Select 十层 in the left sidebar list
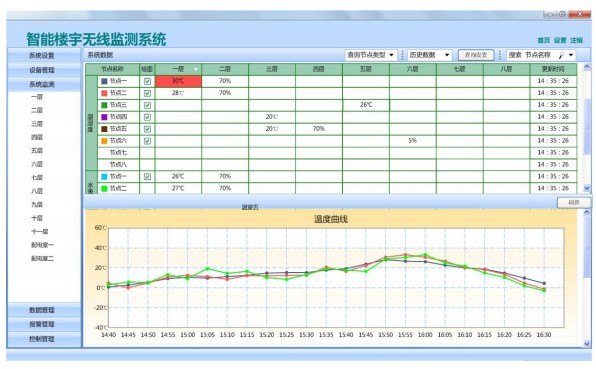Screen dimensions: 596x369 (x=37, y=218)
